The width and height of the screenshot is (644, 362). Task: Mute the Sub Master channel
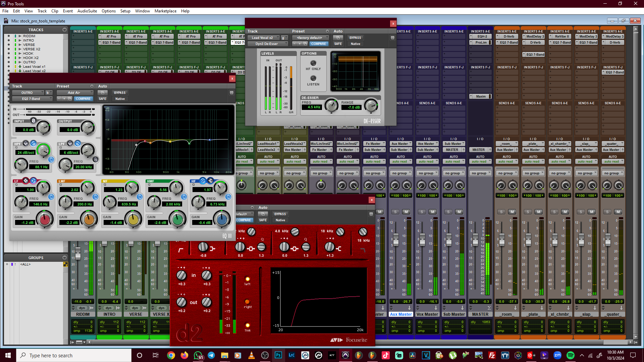[459, 212]
